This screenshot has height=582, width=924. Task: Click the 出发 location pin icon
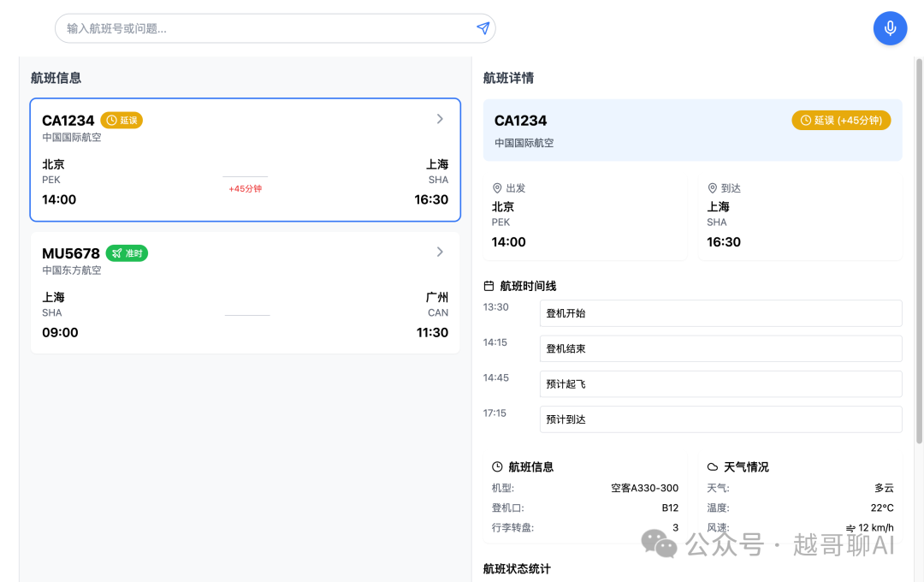tap(497, 188)
